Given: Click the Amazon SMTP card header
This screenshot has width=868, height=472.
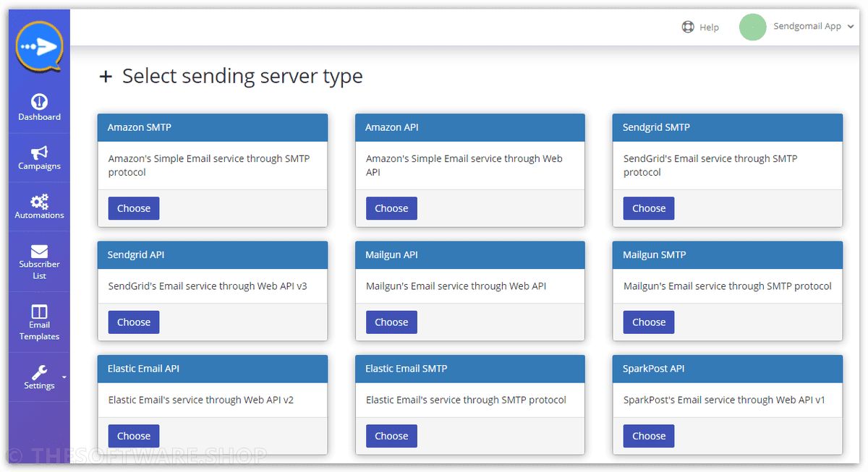Looking at the screenshot, I should pyautogui.click(x=213, y=127).
